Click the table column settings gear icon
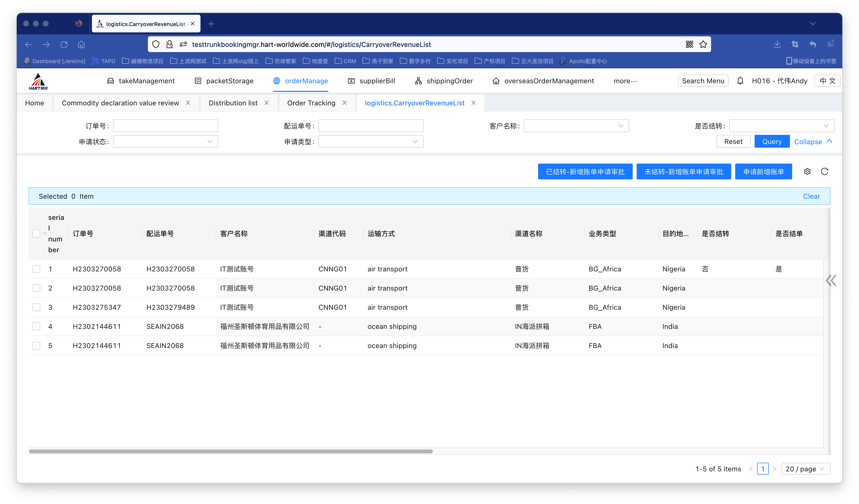Screen dimensions: 859x504 tap(807, 171)
